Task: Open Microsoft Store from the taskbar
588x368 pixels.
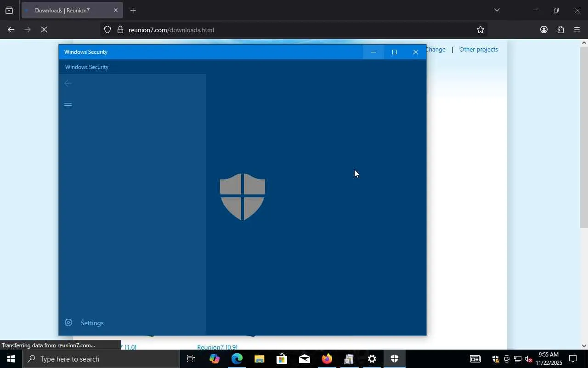Action: [282, 359]
